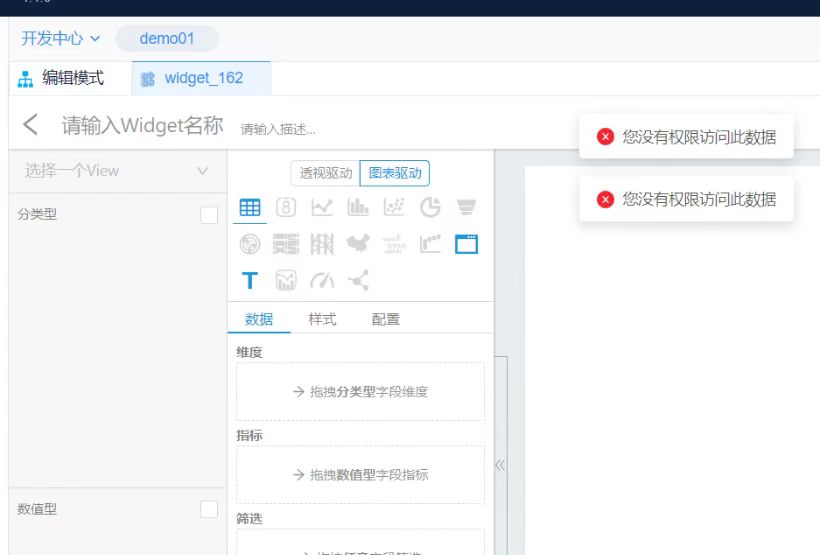Select the rich text T icon
This screenshot has width=820, height=555.
tap(250, 281)
